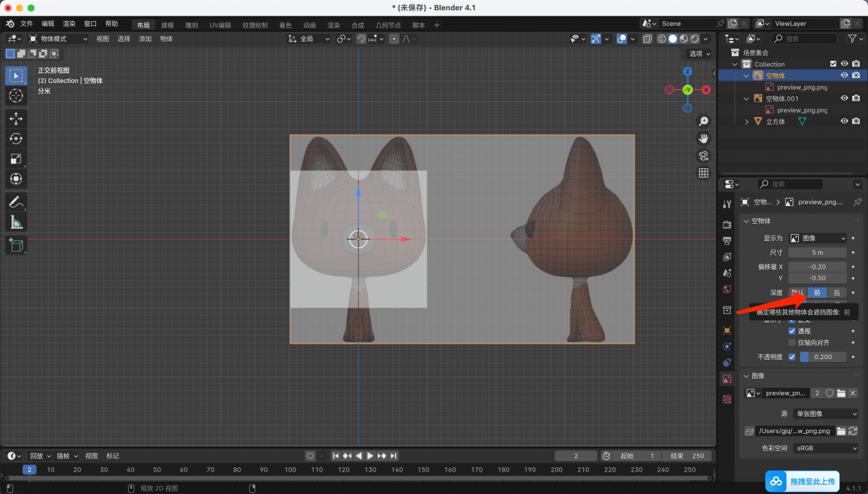868x494 pixels.
Task: Toggle camera view in the viewport
Action: coord(703,156)
